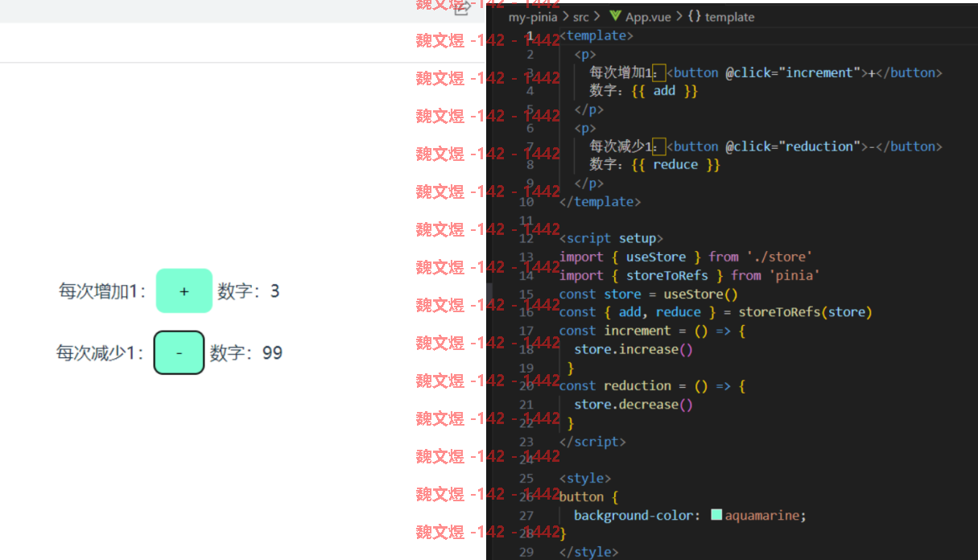
Task: Click the '每次减少1:' label on the page
Action: click(x=101, y=353)
